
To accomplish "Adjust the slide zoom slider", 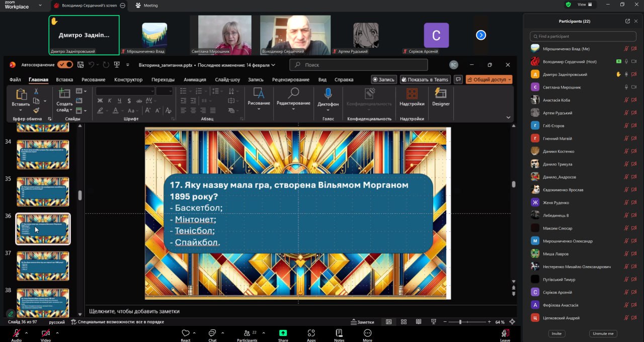I will 460,322.
